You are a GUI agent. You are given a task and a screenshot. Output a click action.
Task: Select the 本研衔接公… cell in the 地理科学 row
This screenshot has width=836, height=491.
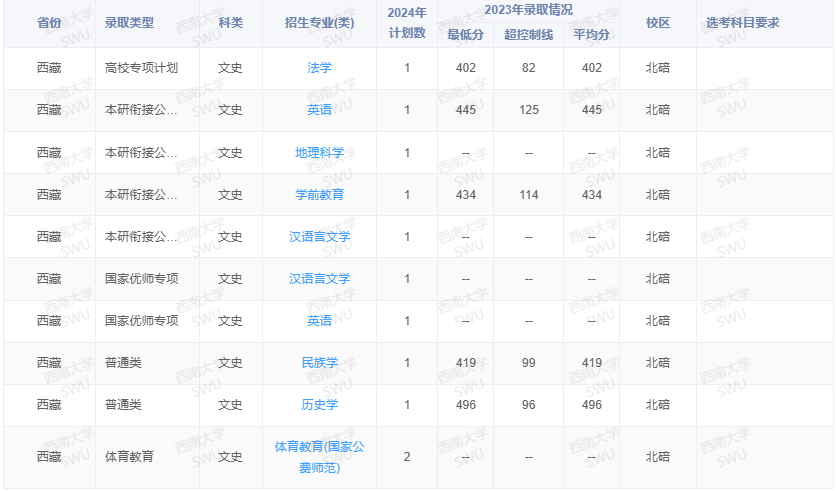tap(141, 153)
